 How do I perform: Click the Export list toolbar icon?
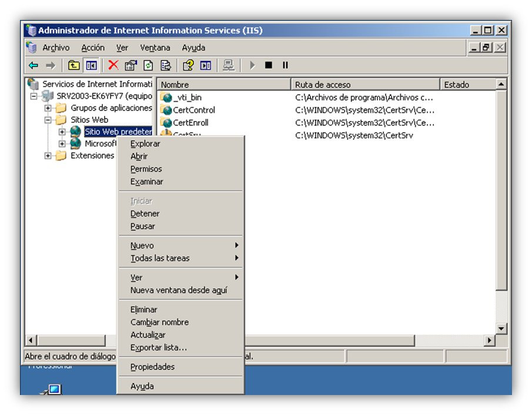coord(166,65)
